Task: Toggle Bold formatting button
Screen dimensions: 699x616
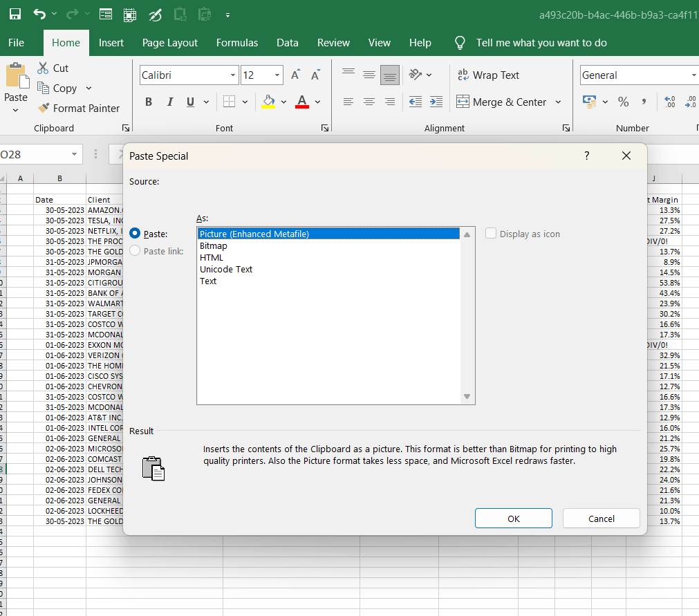Action: pos(149,102)
